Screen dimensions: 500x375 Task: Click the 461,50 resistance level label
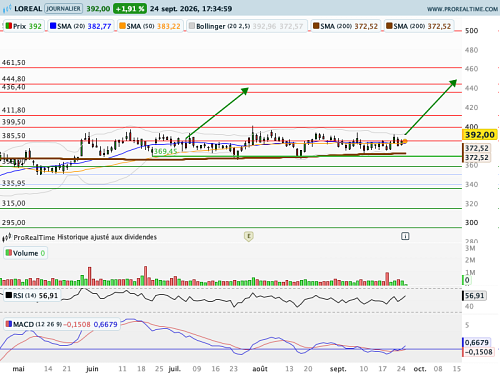14,63
